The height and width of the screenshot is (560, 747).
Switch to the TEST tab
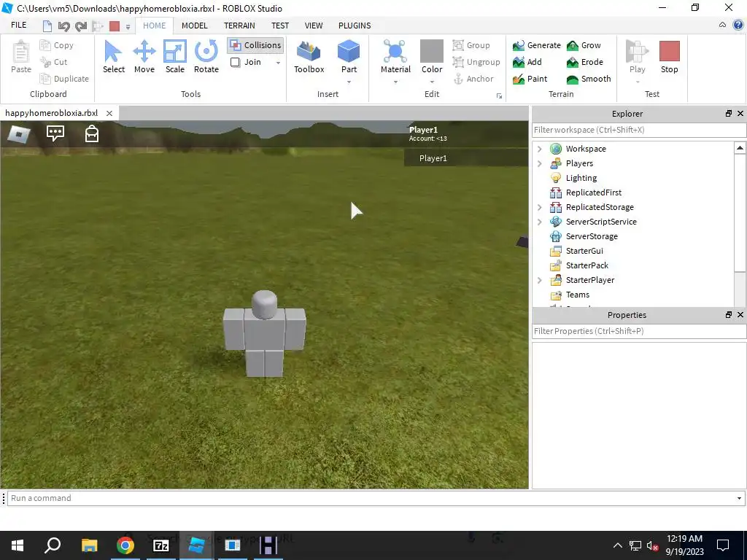(x=280, y=26)
